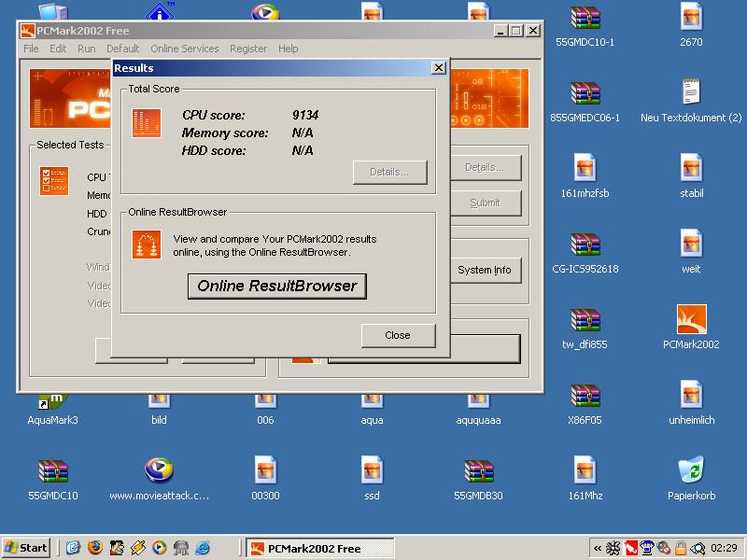Screen dimensions: 747x560
Task: Click the greyed Details button in Results dialog
Action: click(389, 172)
